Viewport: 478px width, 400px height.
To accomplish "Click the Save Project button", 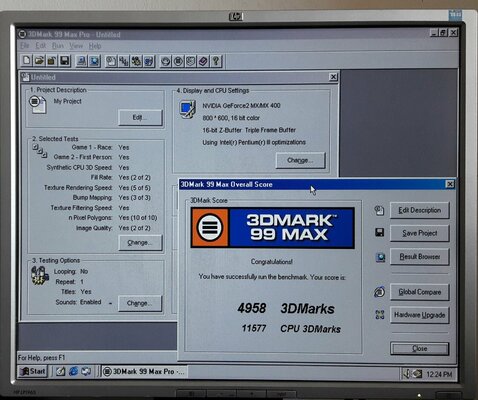I will tap(419, 233).
